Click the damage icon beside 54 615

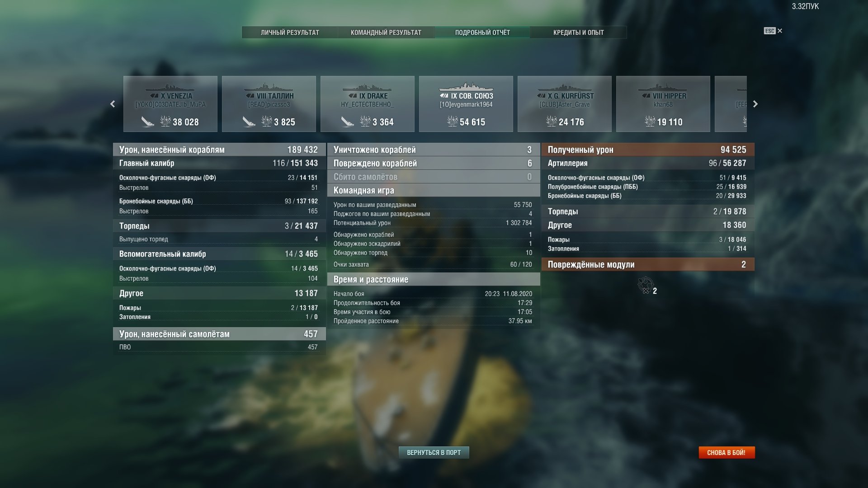[x=453, y=121]
